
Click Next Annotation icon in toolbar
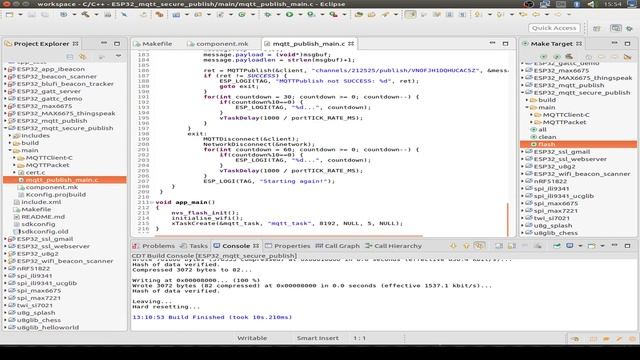[x=477, y=14]
